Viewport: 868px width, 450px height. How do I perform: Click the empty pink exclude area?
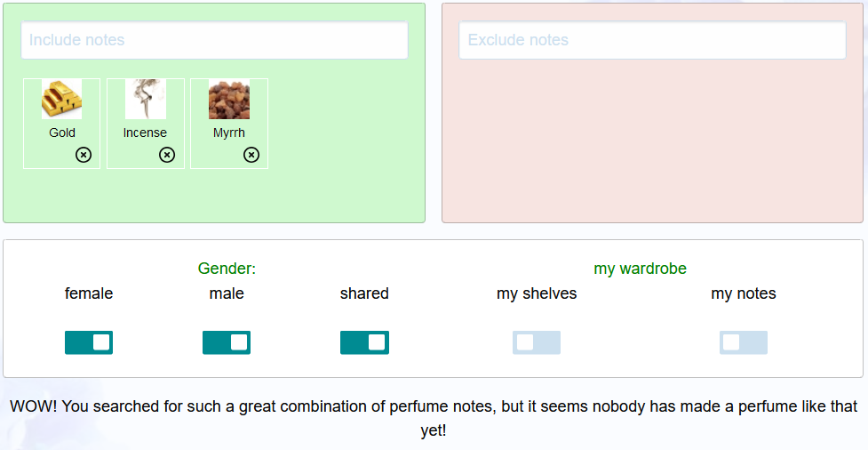click(x=652, y=142)
